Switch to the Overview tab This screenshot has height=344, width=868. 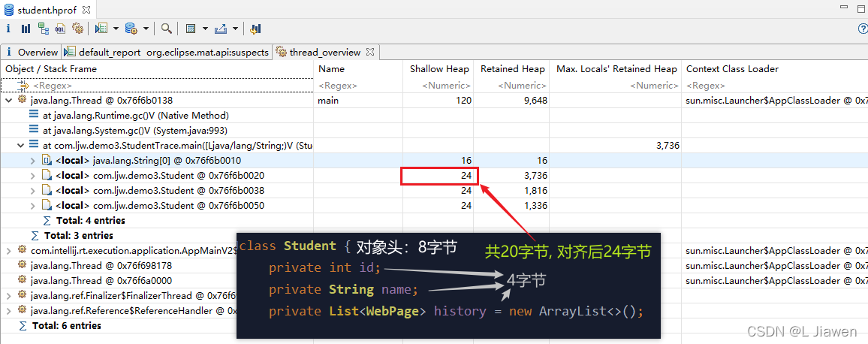point(32,52)
